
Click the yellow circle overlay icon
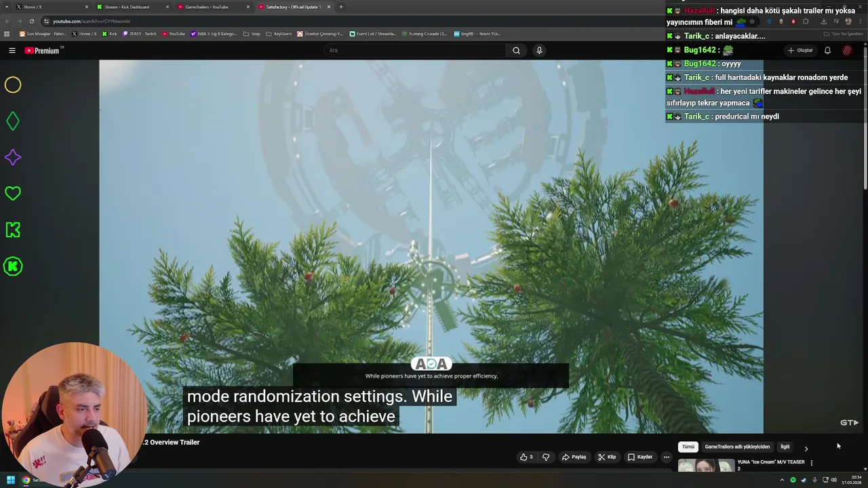[x=13, y=85]
